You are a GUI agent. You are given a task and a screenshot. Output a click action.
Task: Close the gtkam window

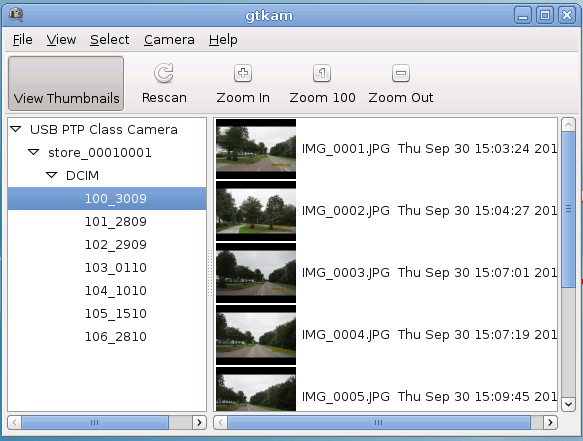(567, 15)
